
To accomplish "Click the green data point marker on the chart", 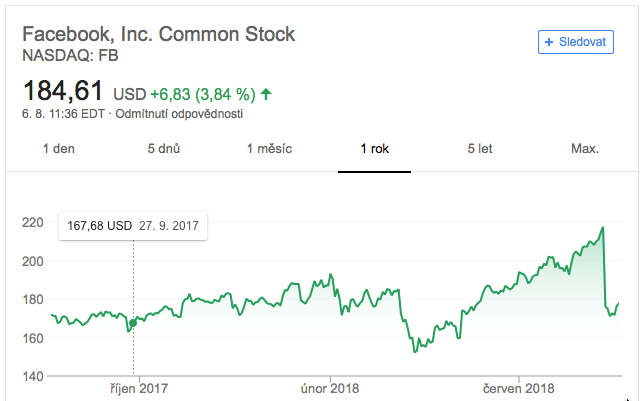I will [133, 323].
